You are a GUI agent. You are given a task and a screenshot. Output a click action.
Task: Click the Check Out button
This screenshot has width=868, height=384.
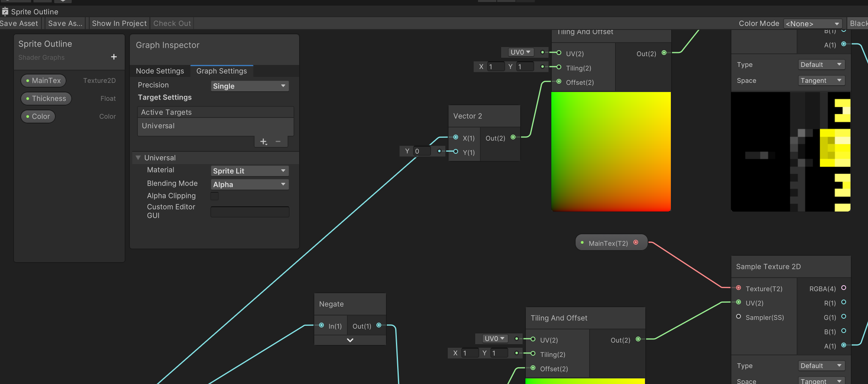(x=172, y=24)
